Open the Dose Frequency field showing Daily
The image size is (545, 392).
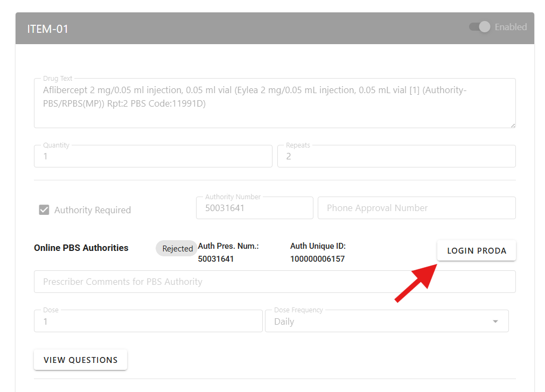[377, 321]
